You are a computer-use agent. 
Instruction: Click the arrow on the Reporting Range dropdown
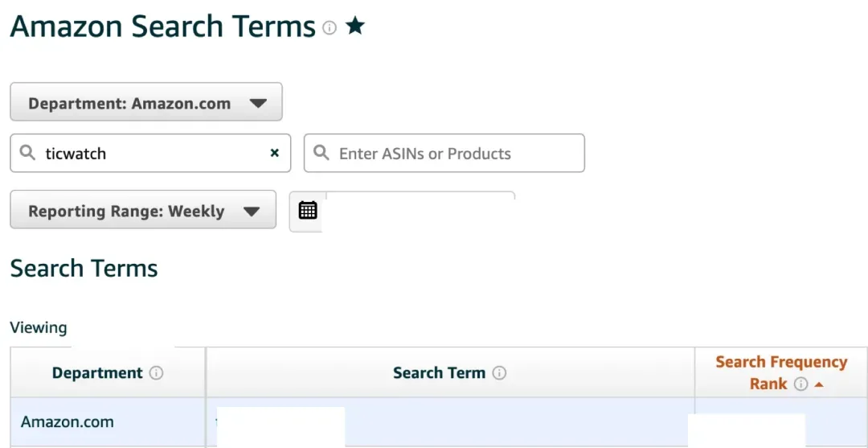click(x=252, y=212)
